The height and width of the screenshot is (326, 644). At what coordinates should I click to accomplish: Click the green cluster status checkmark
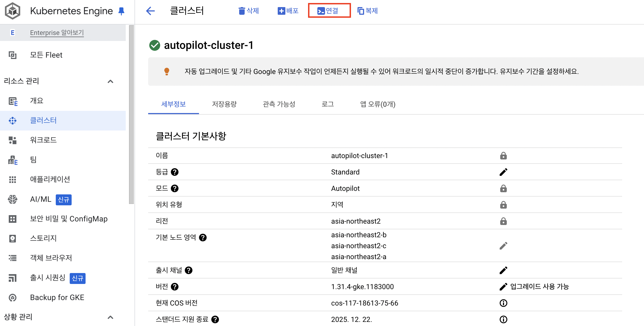pyautogui.click(x=155, y=45)
